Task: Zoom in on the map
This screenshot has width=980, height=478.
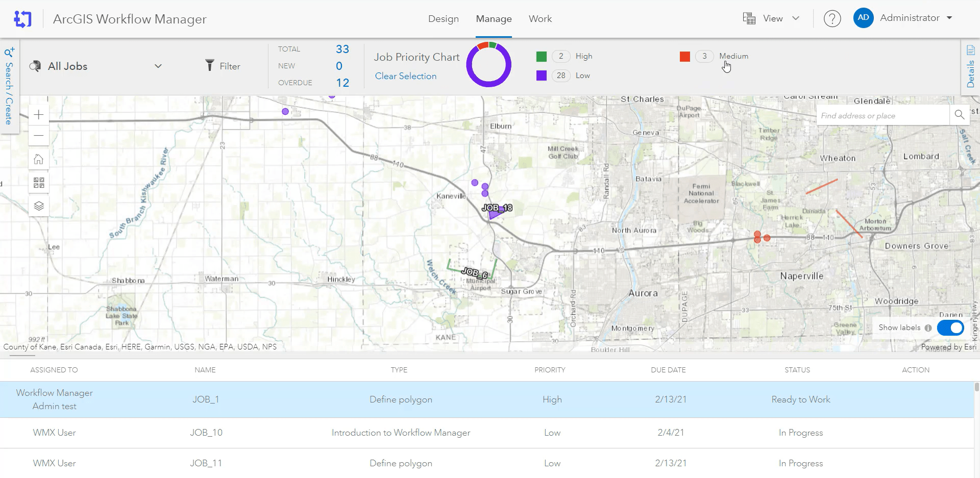Action: tap(39, 115)
